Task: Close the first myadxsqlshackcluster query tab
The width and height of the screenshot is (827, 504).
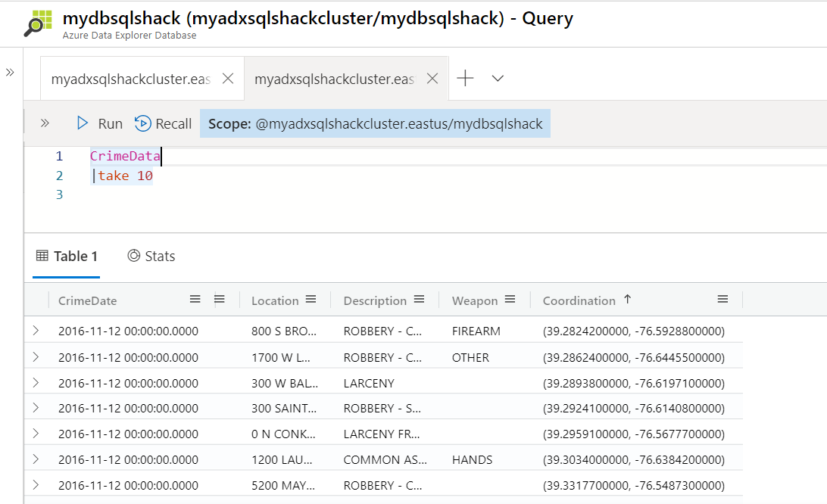Action: 229,79
